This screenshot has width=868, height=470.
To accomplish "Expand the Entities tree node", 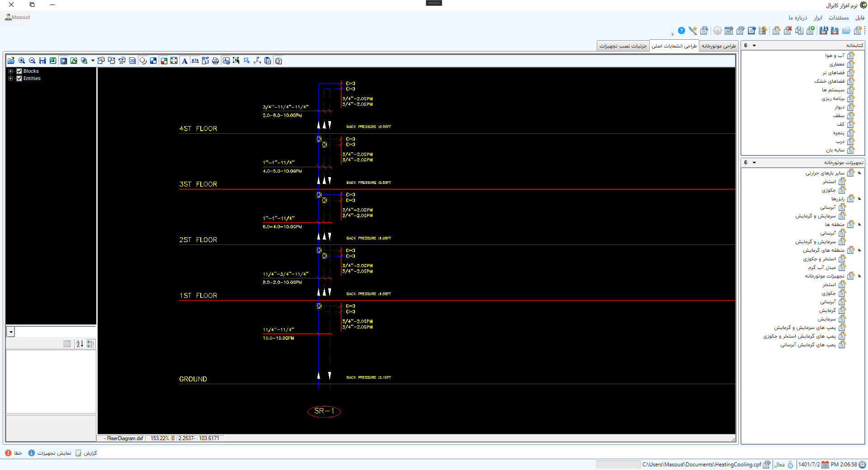I will pyautogui.click(x=11, y=78).
